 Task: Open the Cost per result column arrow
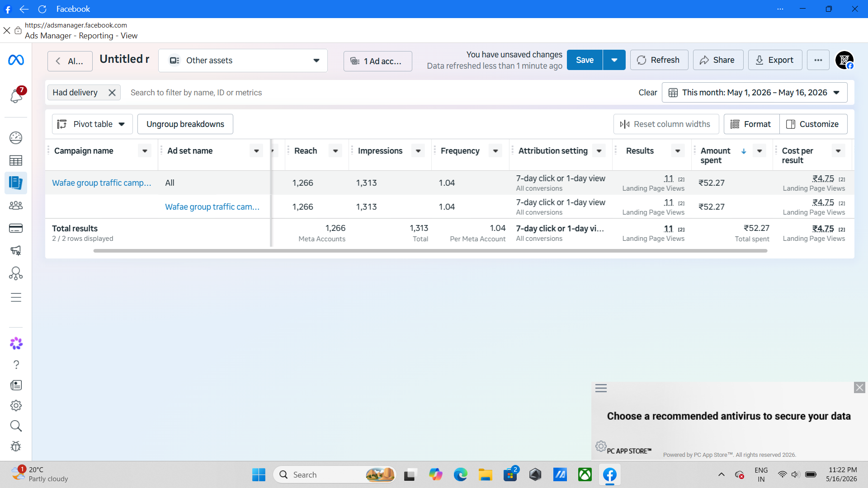(x=838, y=151)
